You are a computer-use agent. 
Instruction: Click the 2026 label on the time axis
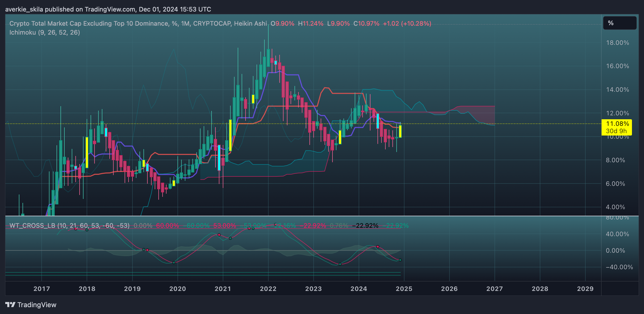tap(449, 289)
